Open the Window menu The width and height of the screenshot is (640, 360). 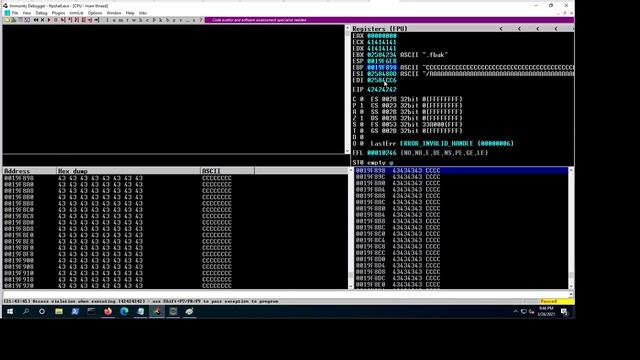[x=114, y=13]
